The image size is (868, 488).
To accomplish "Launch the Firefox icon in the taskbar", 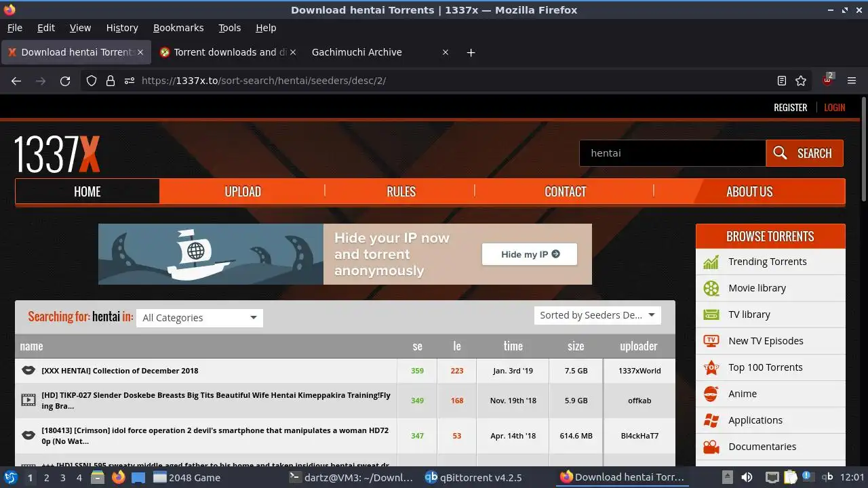I will pyautogui.click(x=119, y=477).
